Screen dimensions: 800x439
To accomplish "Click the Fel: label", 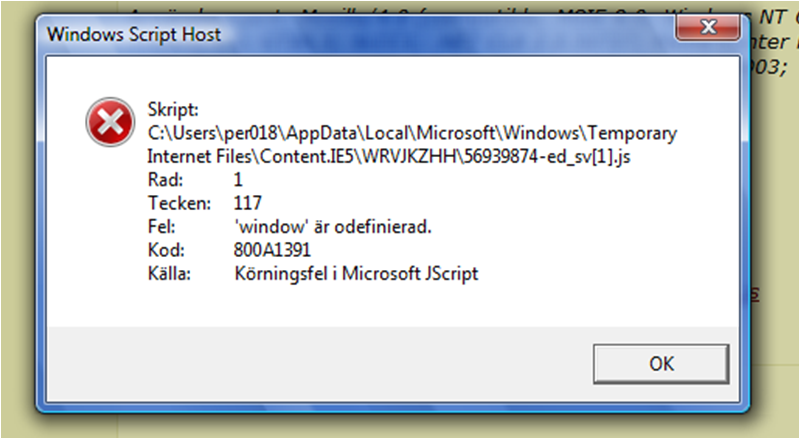I will coord(161,227).
